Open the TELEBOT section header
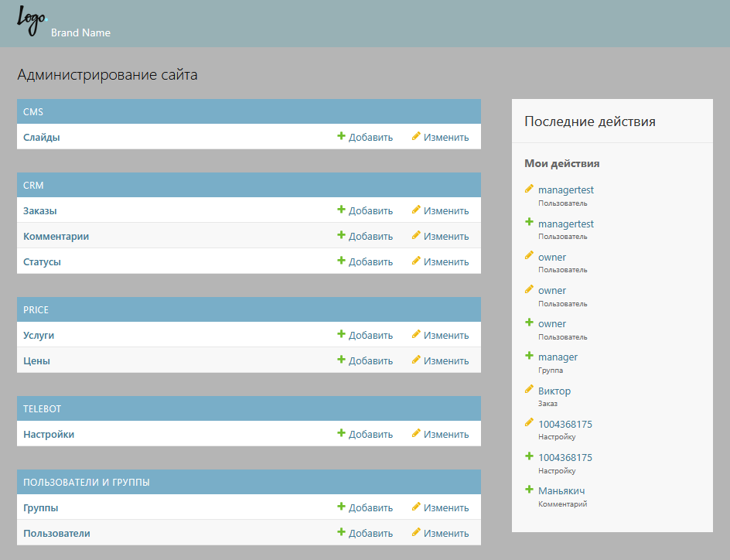Viewport: 730px width, 560px height. [42, 408]
